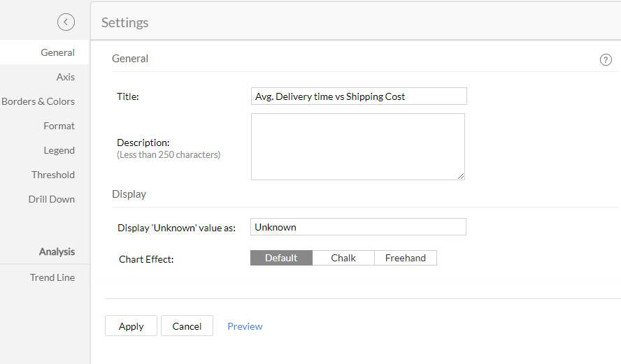Open the Preview link
The image size is (621, 364).
(x=245, y=326)
